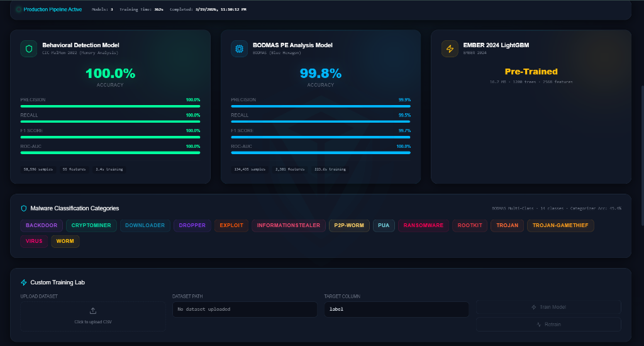Click the blue F1 Score progress bar
The image size is (644, 346).
coord(321,137)
